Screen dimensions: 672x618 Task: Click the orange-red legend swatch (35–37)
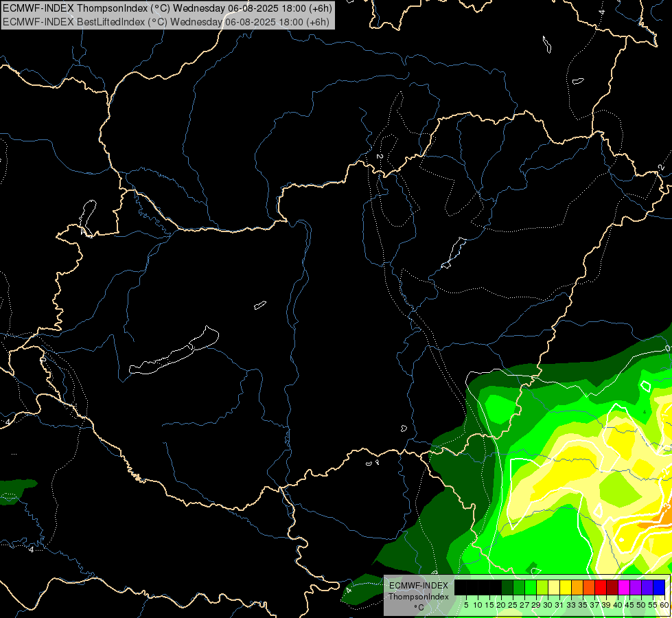[589, 587]
